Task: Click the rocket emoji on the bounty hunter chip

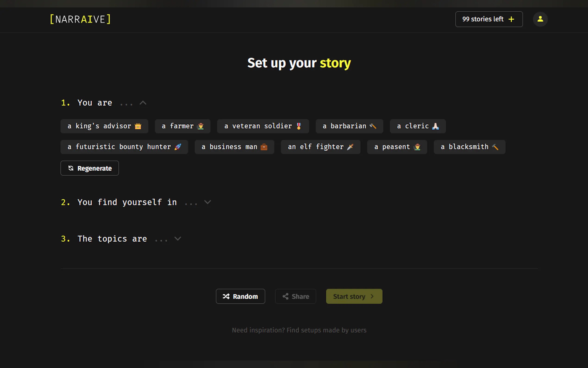Action: tap(178, 147)
